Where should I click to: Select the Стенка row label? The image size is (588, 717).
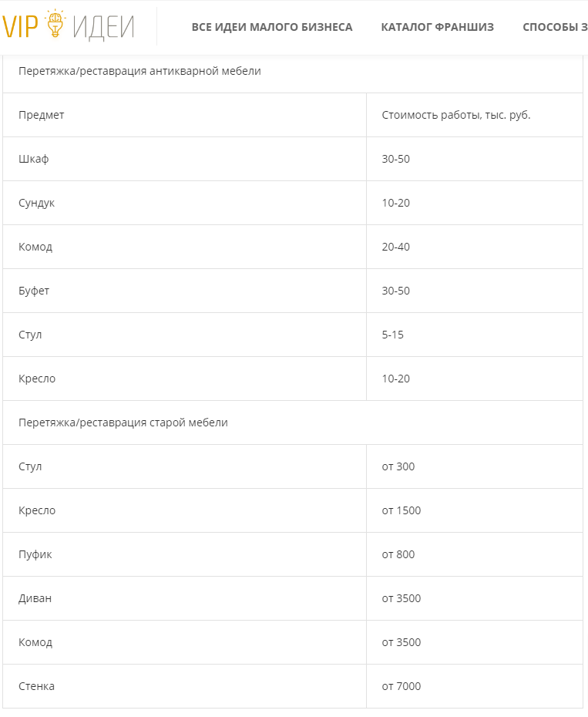click(x=36, y=686)
